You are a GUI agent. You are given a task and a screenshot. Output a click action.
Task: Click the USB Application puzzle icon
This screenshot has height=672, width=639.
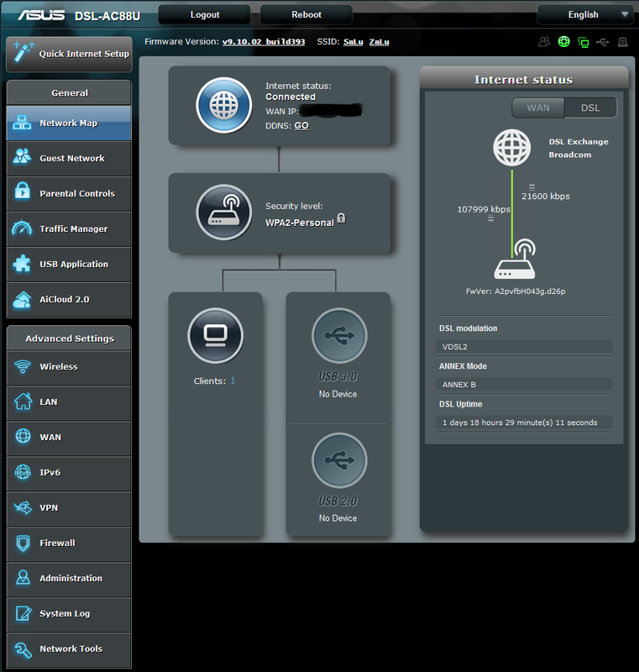click(x=22, y=263)
